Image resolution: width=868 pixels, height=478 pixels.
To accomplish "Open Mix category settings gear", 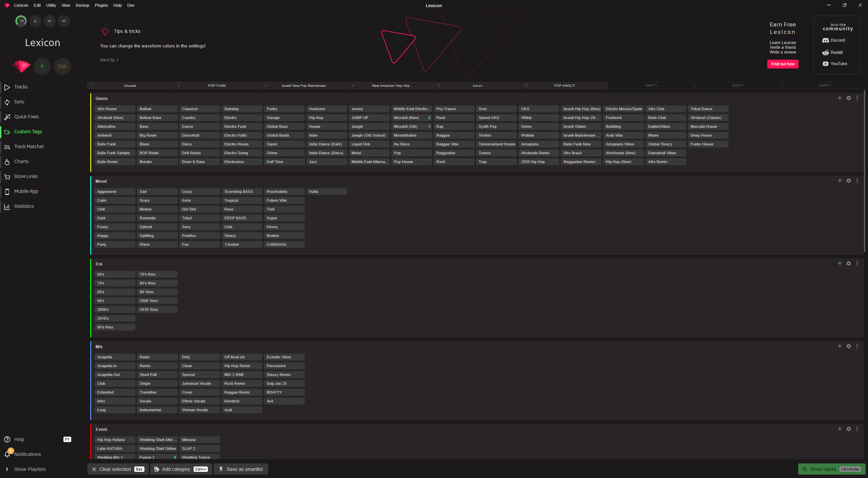I will [849, 346].
